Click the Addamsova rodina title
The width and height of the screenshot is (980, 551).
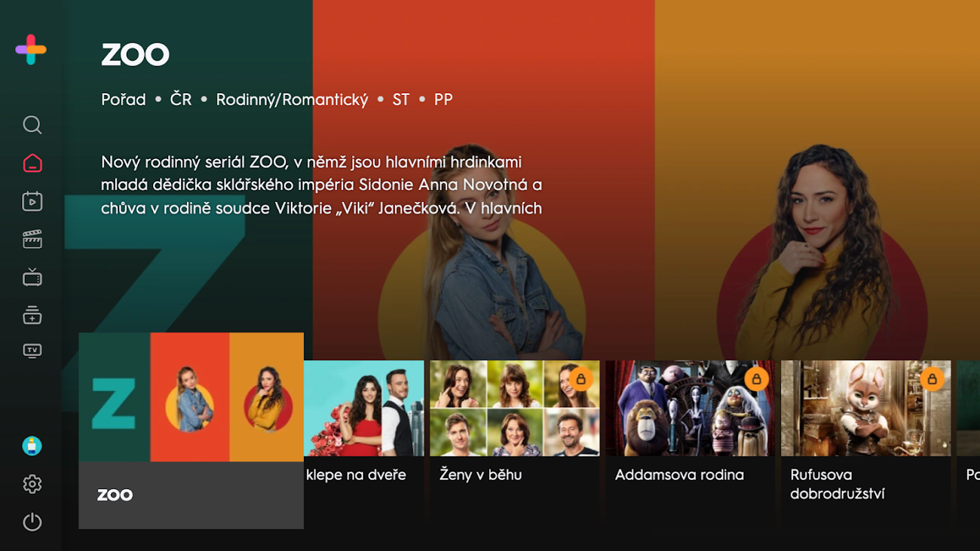coord(680,475)
